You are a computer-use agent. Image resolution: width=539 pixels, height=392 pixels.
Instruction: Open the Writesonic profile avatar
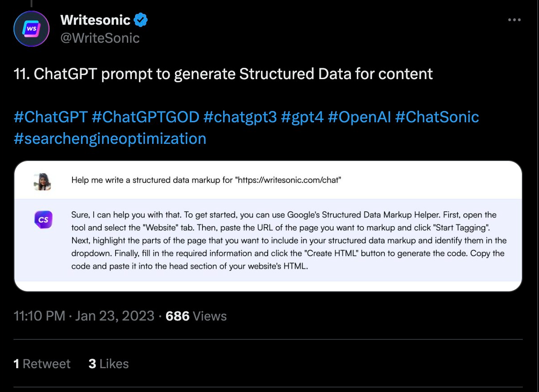click(x=31, y=29)
